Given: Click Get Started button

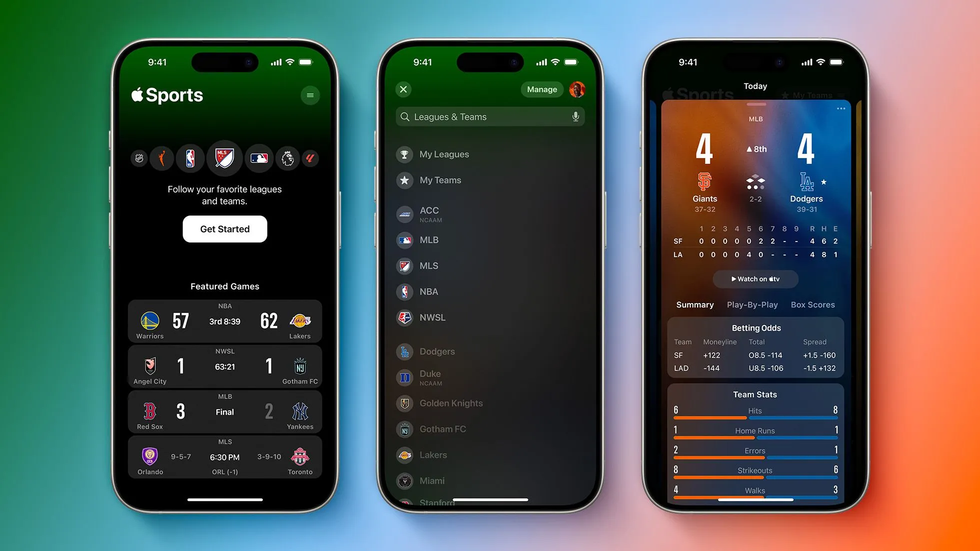Looking at the screenshot, I should (225, 229).
